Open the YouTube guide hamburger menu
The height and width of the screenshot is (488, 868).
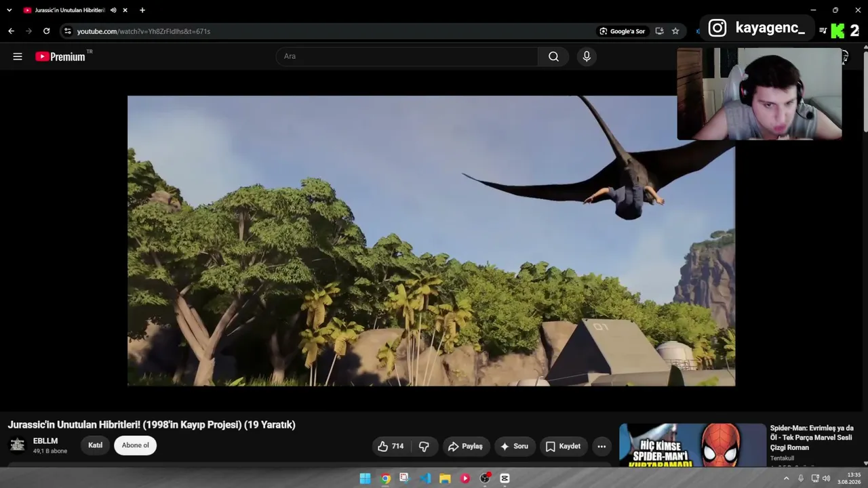(x=18, y=56)
